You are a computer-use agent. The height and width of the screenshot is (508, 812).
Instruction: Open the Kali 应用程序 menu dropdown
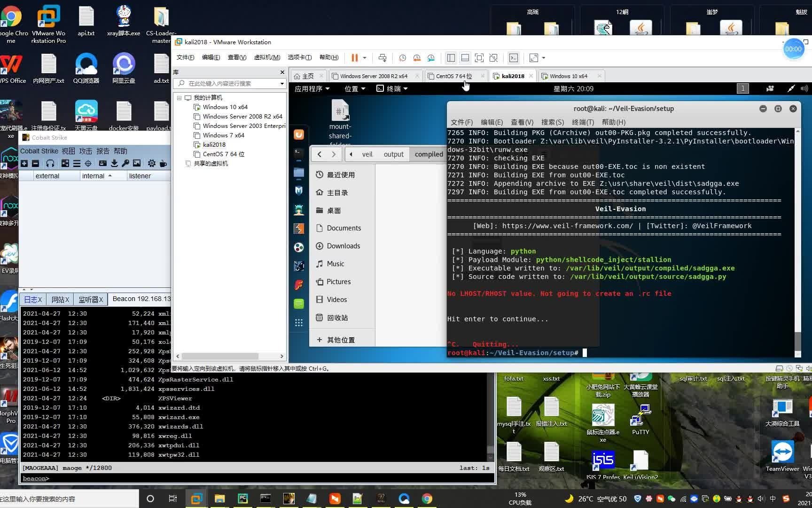coord(312,88)
